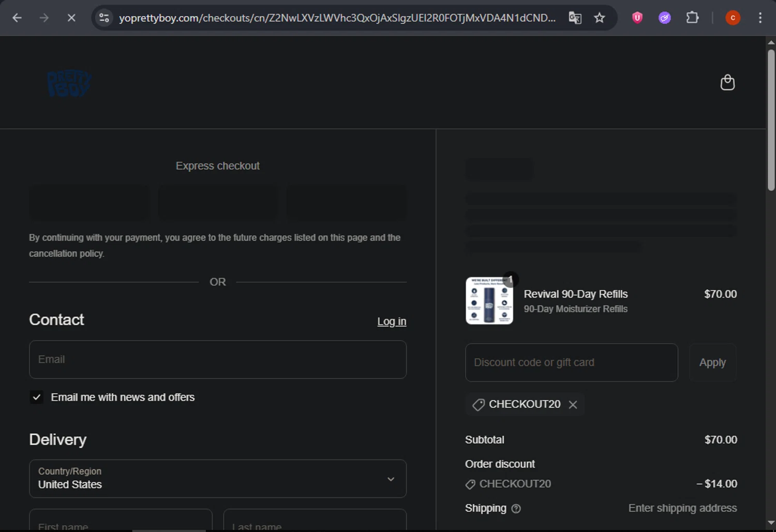Click the scrollbar down arrow
Screen dimensions: 776x532
771,523
